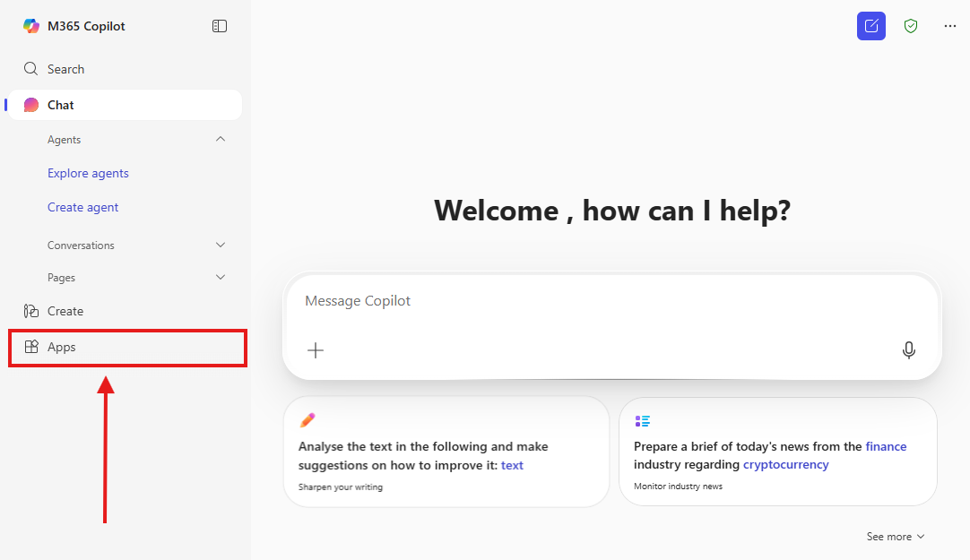Expand See more prompt suggestions
970x560 pixels.
point(895,537)
